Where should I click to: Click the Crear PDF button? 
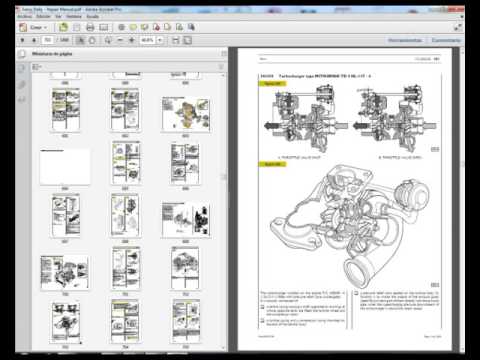[x=33, y=27]
